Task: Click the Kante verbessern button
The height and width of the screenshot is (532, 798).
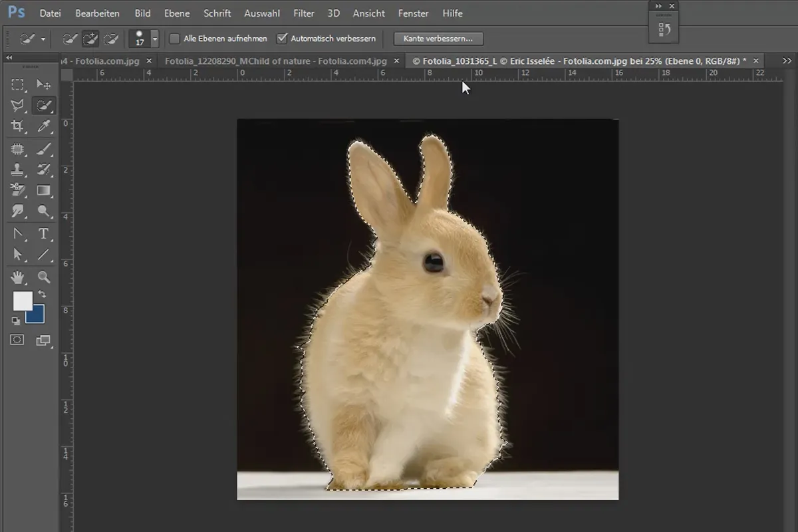Action: pyautogui.click(x=438, y=39)
